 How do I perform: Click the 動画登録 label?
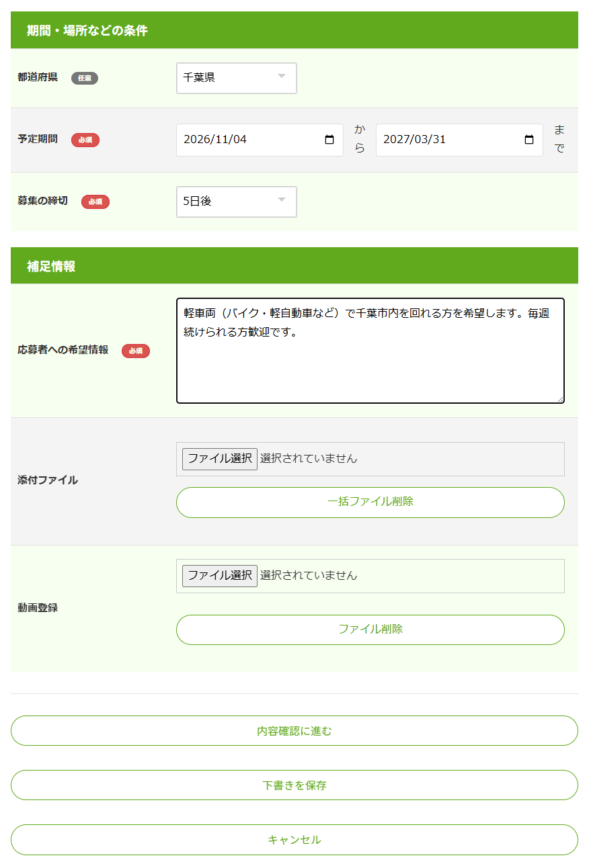click(x=38, y=608)
